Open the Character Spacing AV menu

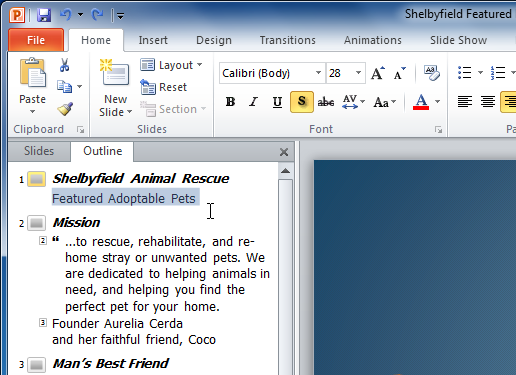[x=354, y=102]
